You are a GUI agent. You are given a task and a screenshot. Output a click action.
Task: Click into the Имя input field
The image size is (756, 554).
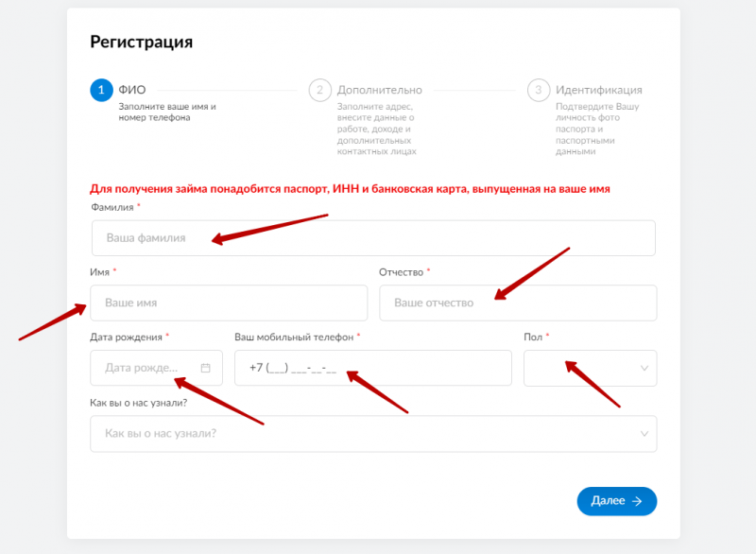point(229,303)
